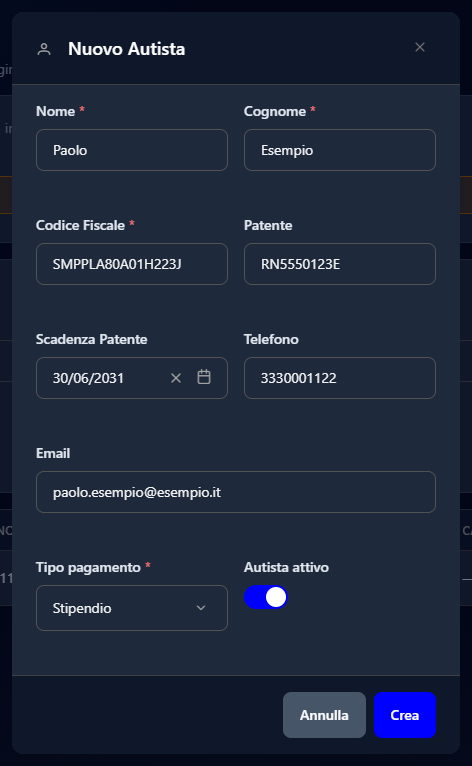
Task: Click into the Patente number field
Action: pyautogui.click(x=340, y=264)
